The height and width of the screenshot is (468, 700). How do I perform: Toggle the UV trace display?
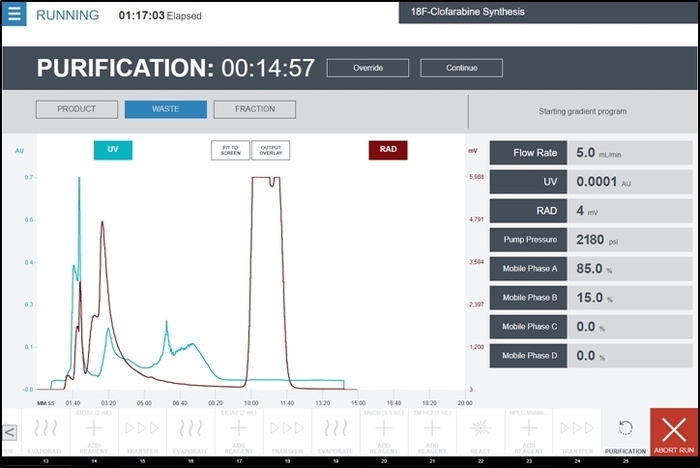tap(113, 150)
